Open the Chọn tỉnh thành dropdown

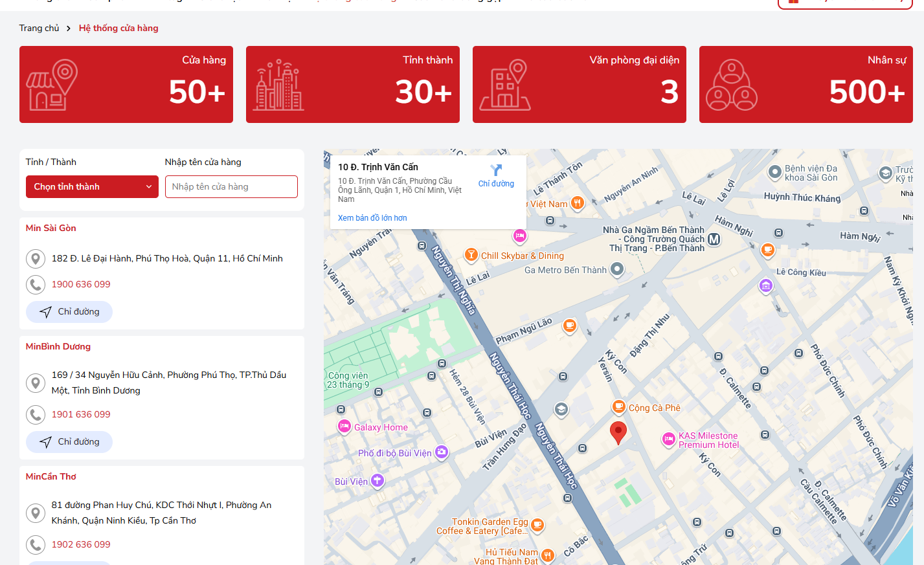(x=92, y=186)
